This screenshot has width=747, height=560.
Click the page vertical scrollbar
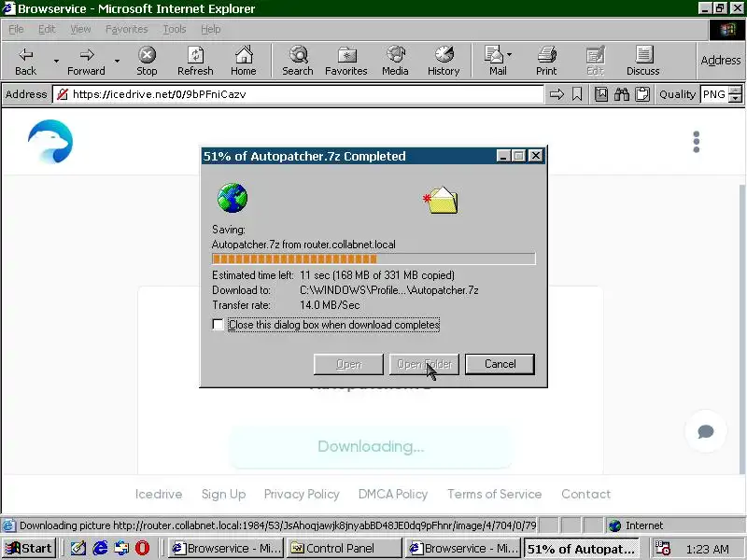tap(742, 329)
